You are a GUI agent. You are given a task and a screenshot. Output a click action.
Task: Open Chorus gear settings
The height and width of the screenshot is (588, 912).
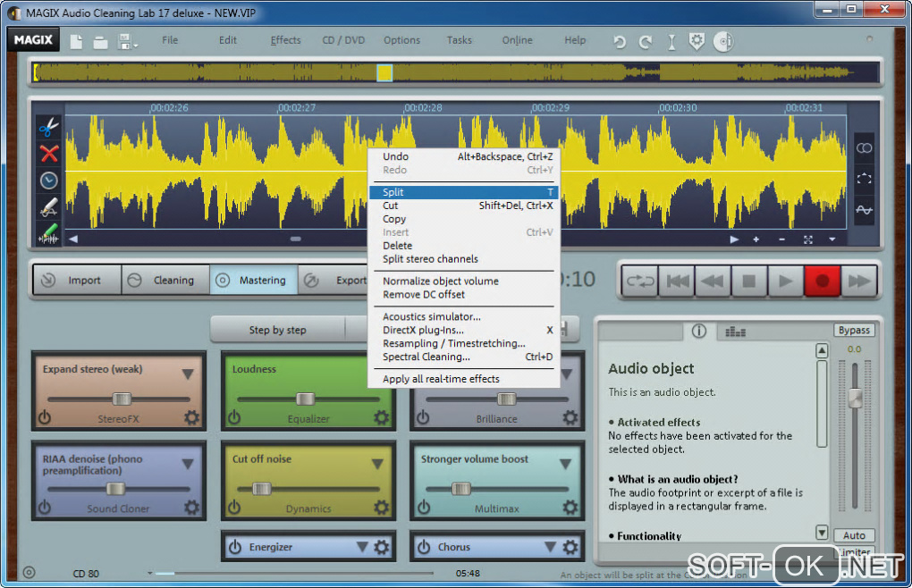570,547
